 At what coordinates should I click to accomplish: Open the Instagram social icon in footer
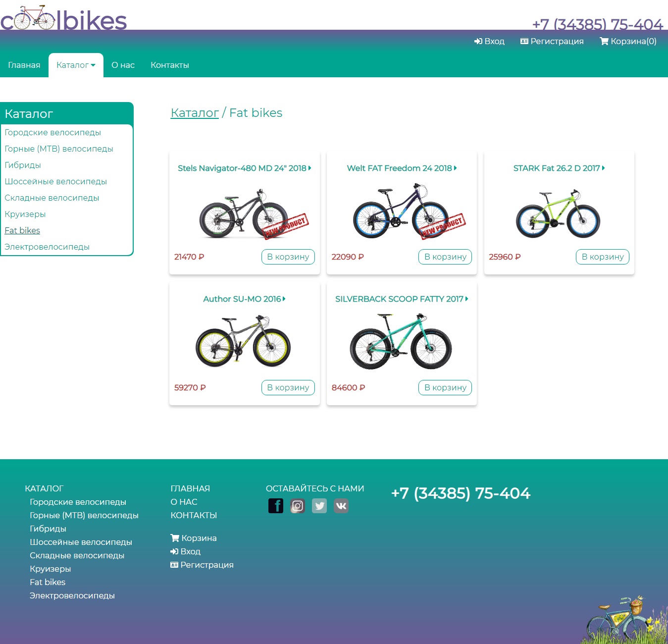tap(298, 505)
